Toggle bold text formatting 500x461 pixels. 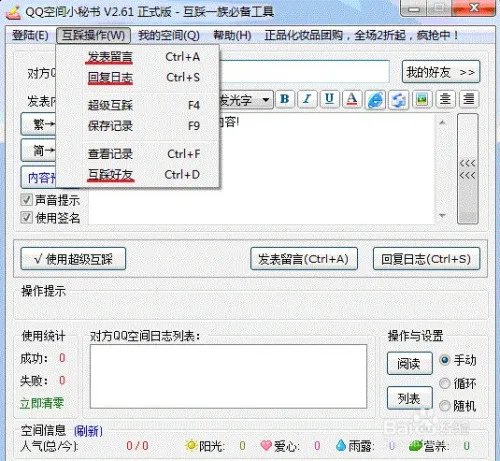click(x=285, y=99)
